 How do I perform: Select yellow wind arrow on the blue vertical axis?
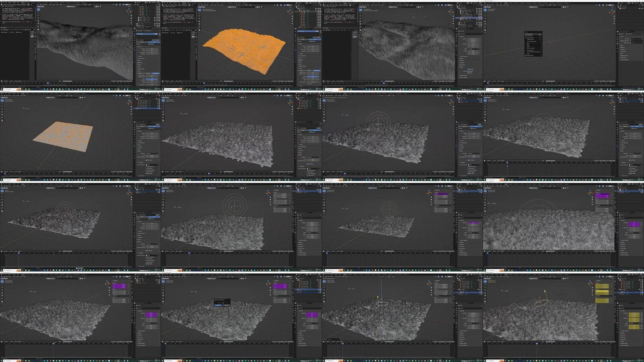pyautogui.click(x=378, y=298)
